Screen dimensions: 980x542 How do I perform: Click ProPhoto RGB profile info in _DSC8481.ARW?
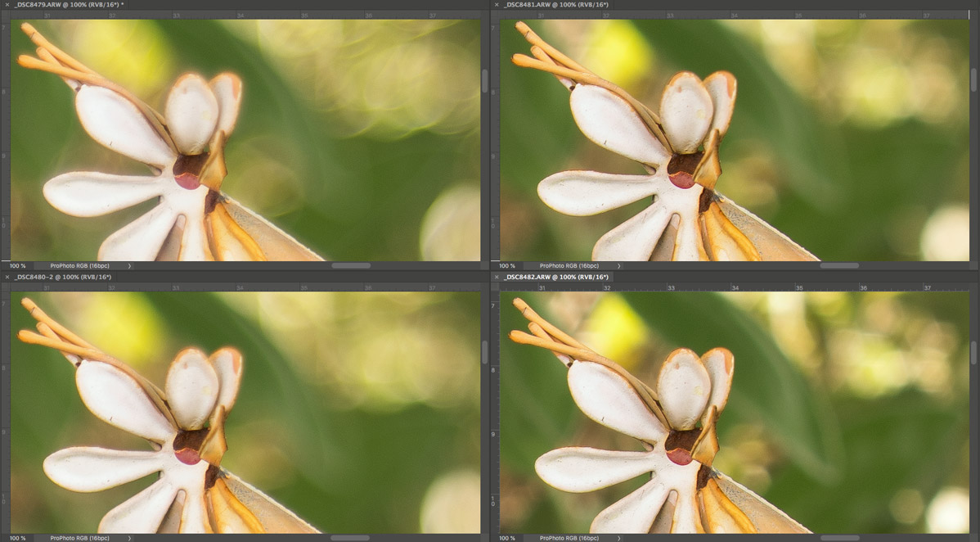[569, 266]
